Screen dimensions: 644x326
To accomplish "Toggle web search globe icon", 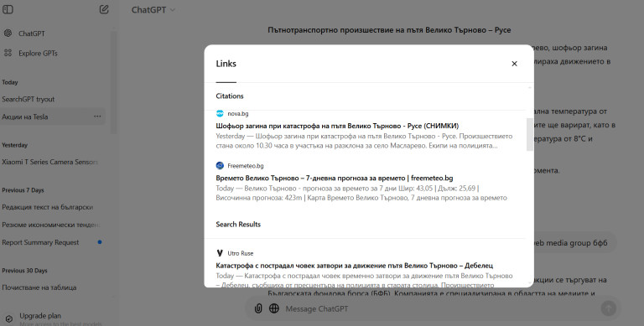I will tap(274, 308).
